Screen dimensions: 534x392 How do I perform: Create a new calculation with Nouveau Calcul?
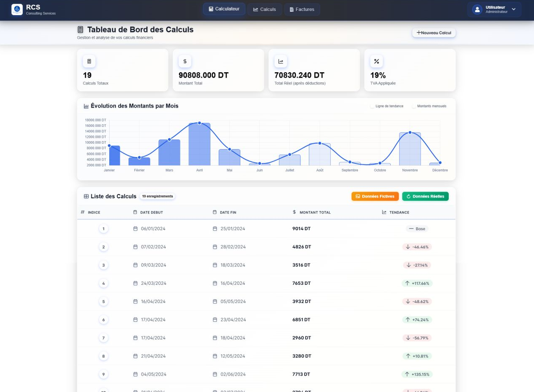(434, 33)
